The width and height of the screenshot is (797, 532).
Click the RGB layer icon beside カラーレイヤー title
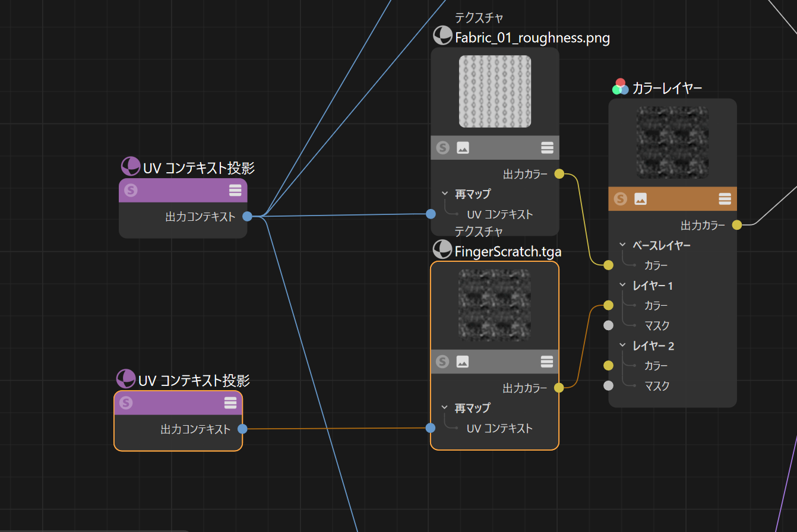(621, 86)
